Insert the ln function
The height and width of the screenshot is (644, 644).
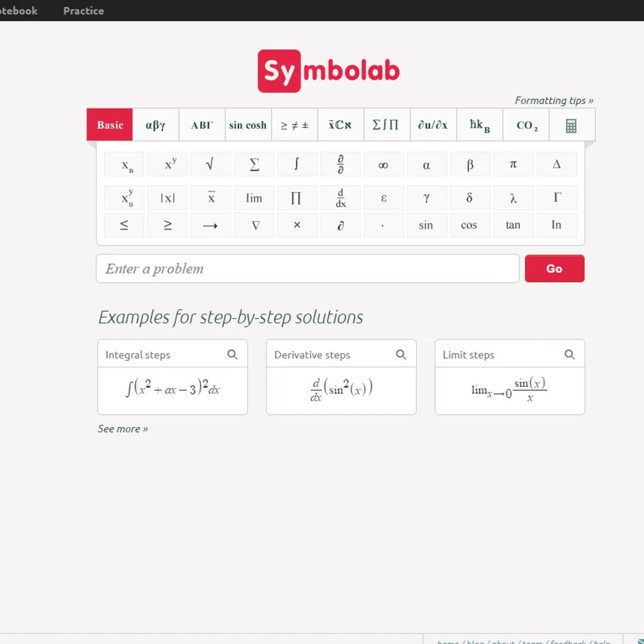point(557,225)
